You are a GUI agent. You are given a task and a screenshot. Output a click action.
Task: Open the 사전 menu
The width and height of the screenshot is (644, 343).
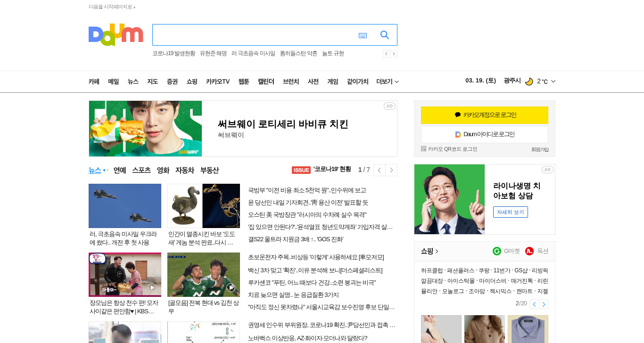[313, 82]
